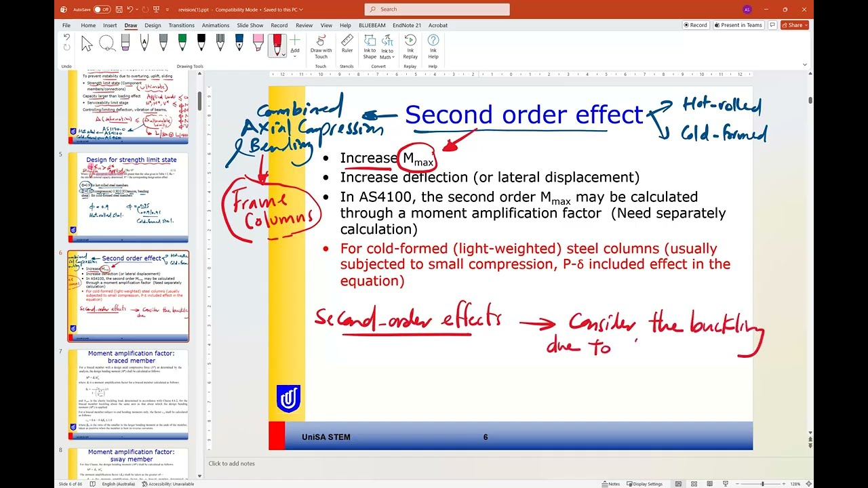Switch to Normal view in status bar
868x488 pixels.
click(677, 484)
